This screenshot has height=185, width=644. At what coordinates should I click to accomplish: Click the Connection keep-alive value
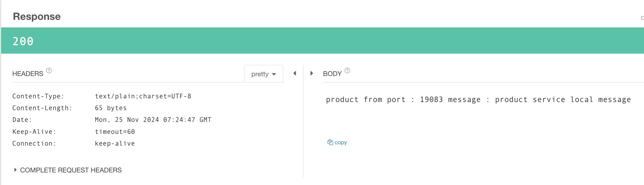pos(115,143)
